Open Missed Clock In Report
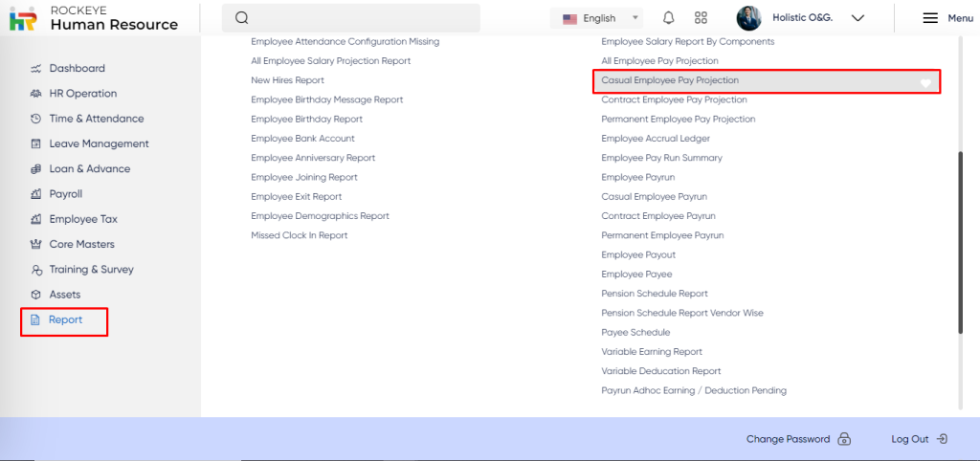 click(300, 235)
